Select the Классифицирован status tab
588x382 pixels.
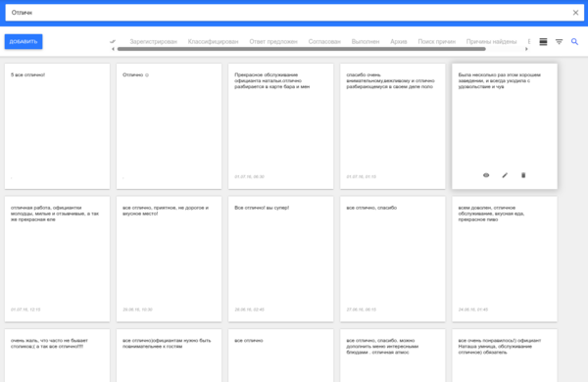pyautogui.click(x=213, y=41)
